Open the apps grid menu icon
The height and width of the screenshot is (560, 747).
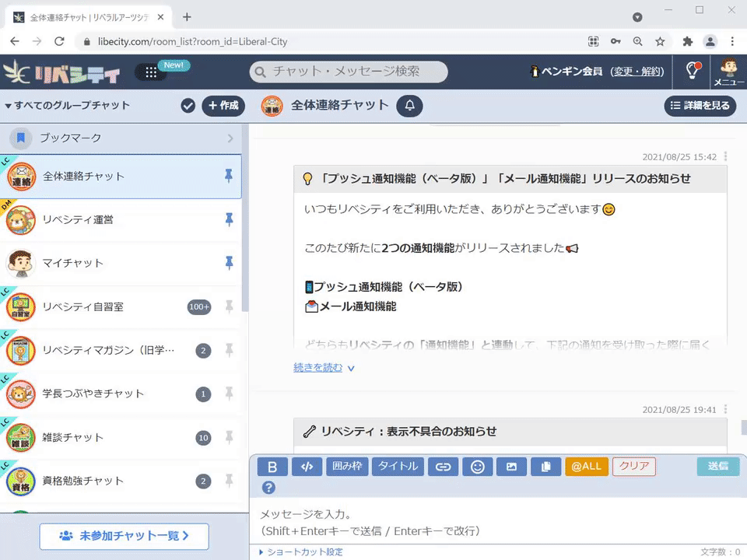pyautogui.click(x=151, y=72)
